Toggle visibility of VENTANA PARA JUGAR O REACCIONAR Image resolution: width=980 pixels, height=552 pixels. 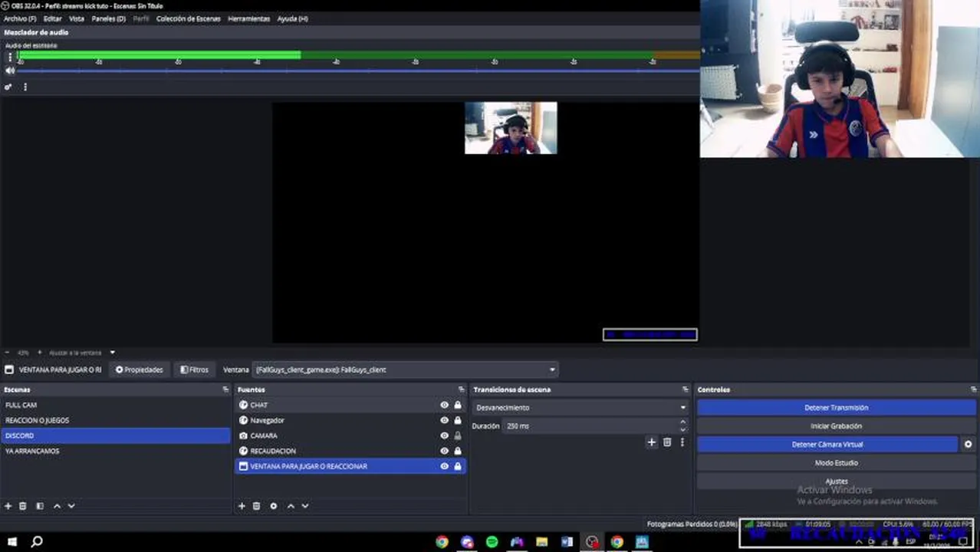point(444,466)
